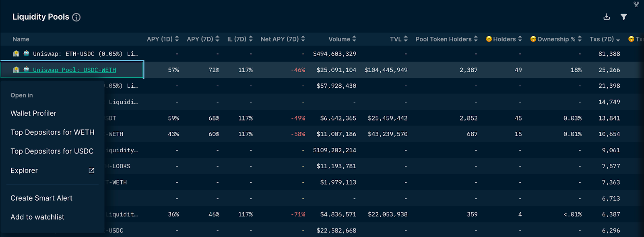Open the Uniswap Pool: USDC-WETH link
Image resolution: width=644 pixels, height=237 pixels.
click(74, 70)
